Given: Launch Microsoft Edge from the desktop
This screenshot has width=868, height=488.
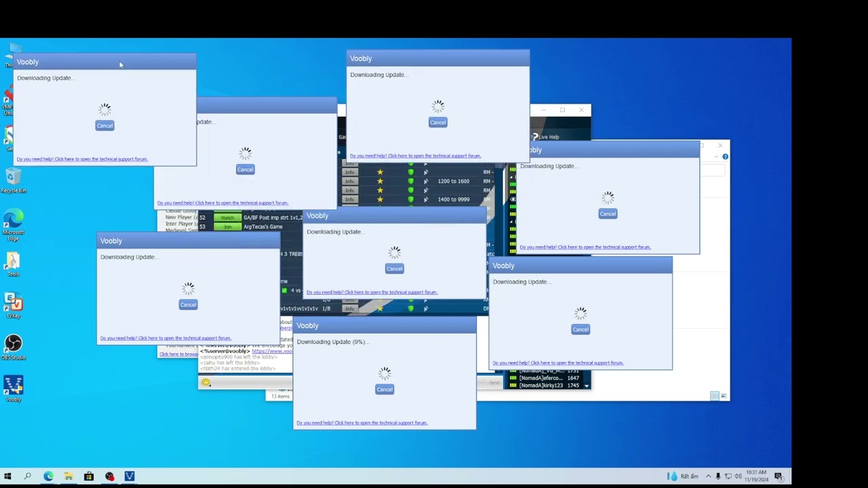Looking at the screenshot, I should click(x=13, y=224).
